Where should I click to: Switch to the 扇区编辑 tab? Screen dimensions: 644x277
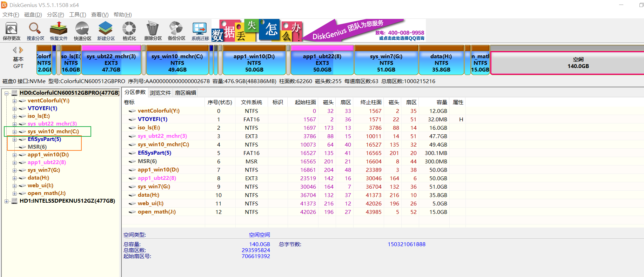(186, 93)
